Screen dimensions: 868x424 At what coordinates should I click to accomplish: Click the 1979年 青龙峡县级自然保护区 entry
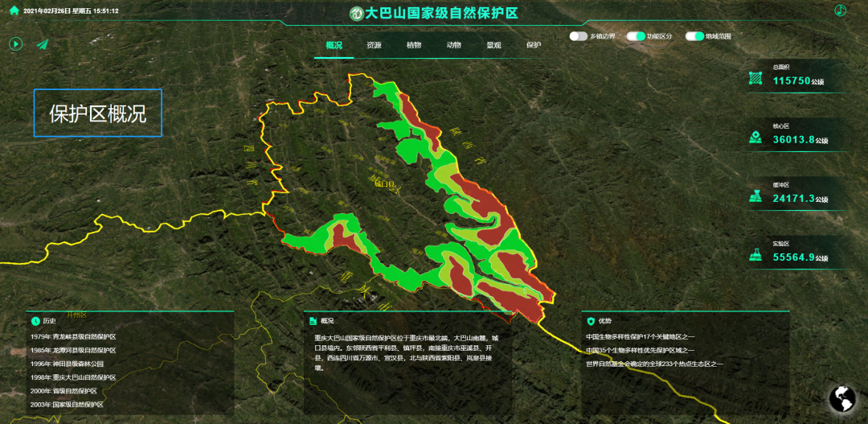73,337
